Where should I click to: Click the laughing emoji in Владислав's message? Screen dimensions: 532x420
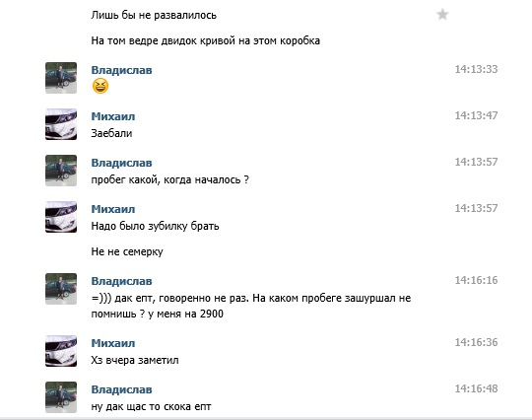click(100, 86)
